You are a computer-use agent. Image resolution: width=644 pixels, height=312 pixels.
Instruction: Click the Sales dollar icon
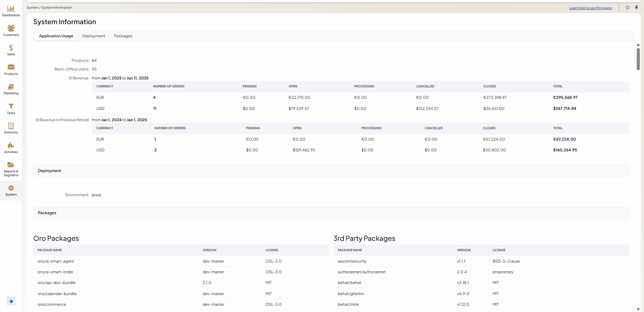pos(11,48)
